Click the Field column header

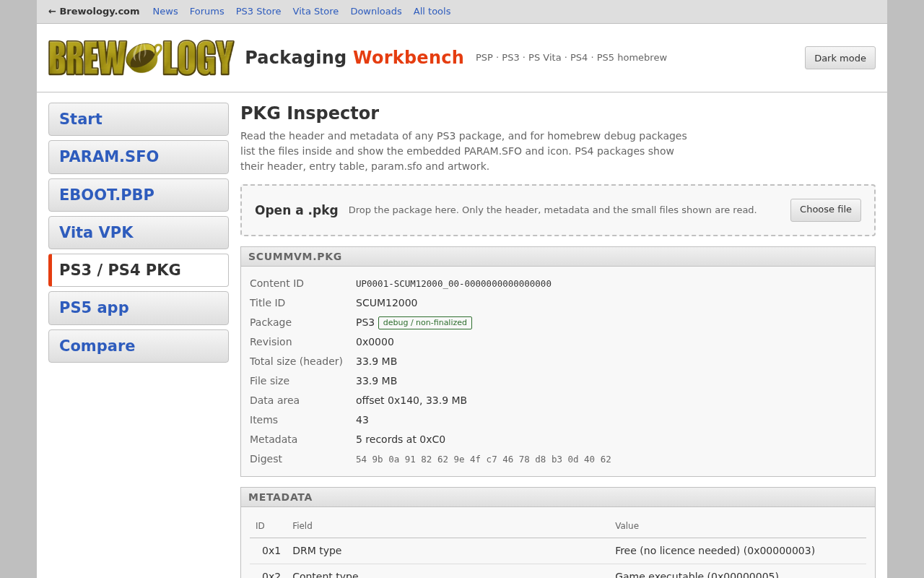[302, 526]
